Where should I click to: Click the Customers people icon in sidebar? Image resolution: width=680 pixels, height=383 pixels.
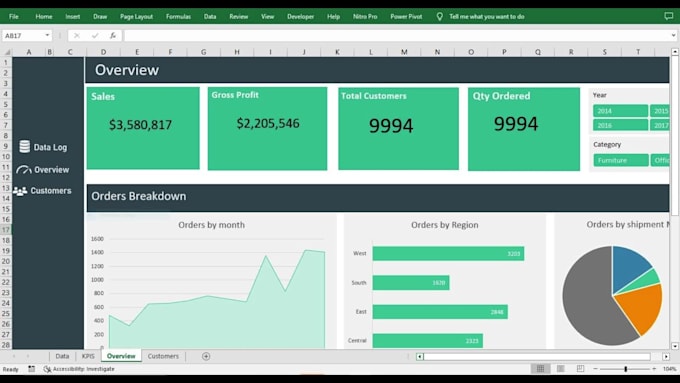click(x=20, y=191)
